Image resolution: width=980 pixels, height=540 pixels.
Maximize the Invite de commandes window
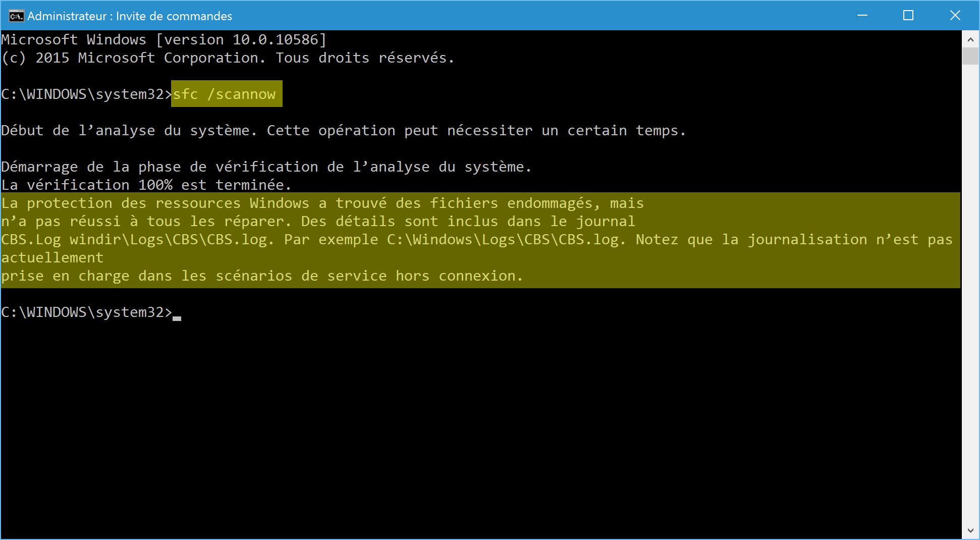coord(908,16)
